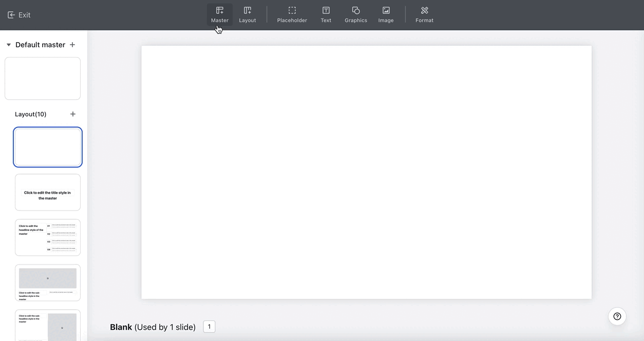Image resolution: width=644 pixels, height=341 pixels.
Task: Select the default master thumbnail
Action: point(43,78)
